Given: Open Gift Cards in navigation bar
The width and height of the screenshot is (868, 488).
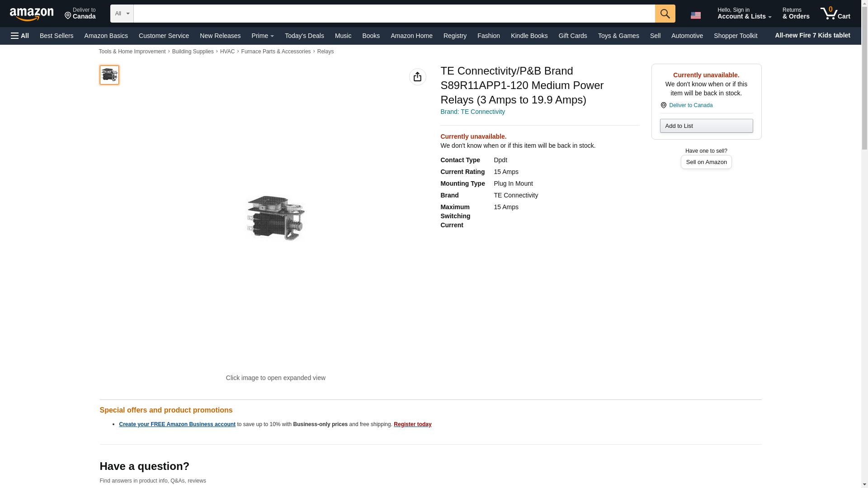Looking at the screenshot, I should (572, 36).
